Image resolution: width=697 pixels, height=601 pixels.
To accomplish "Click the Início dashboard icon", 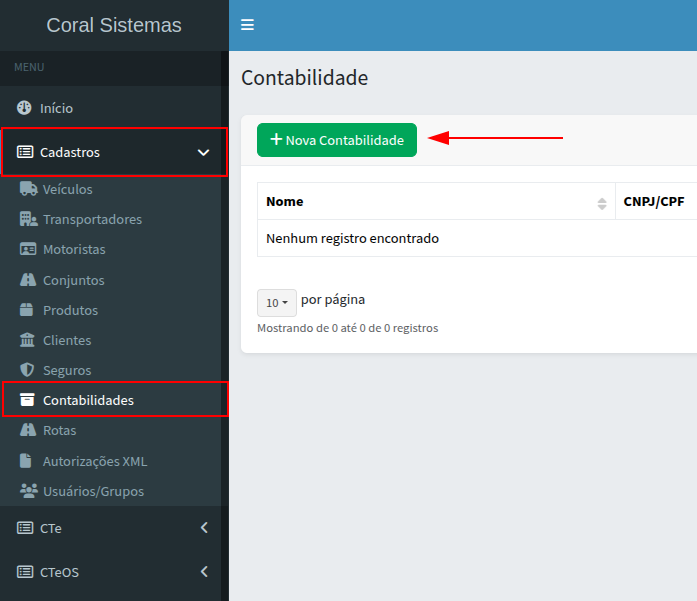I will (25, 108).
